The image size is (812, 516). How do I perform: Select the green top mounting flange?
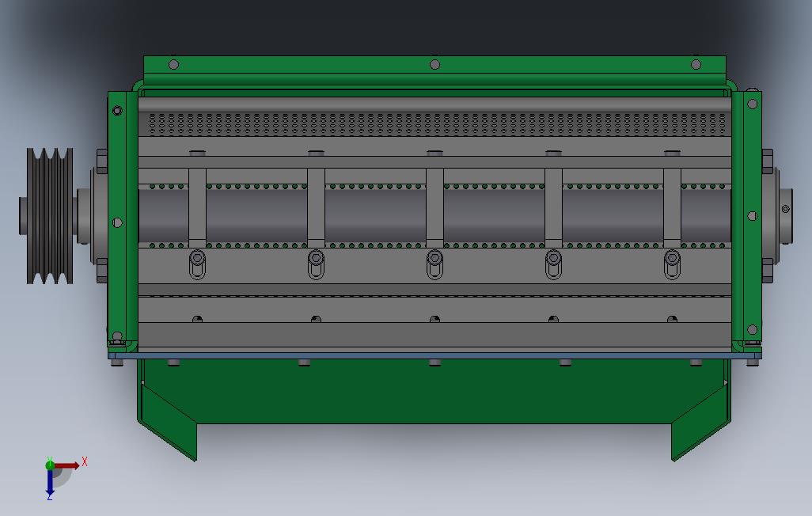click(434, 70)
